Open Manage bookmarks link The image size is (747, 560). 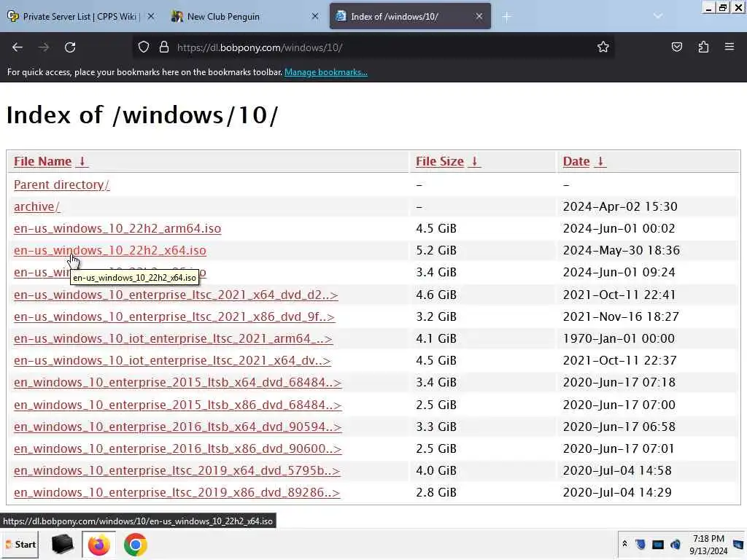tap(326, 72)
